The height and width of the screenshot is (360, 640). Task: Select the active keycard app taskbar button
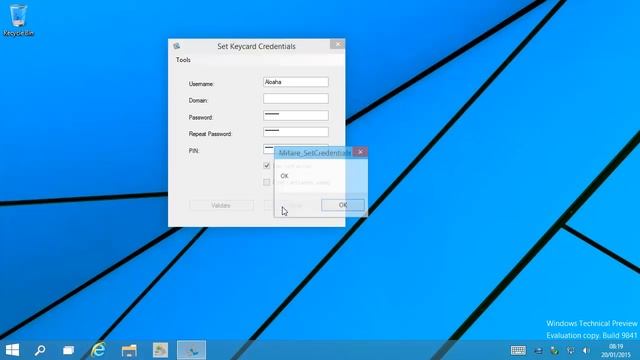pos(191,350)
